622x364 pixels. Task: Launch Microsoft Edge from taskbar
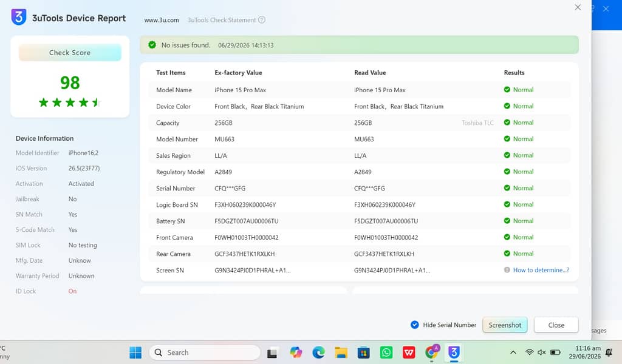point(318,352)
